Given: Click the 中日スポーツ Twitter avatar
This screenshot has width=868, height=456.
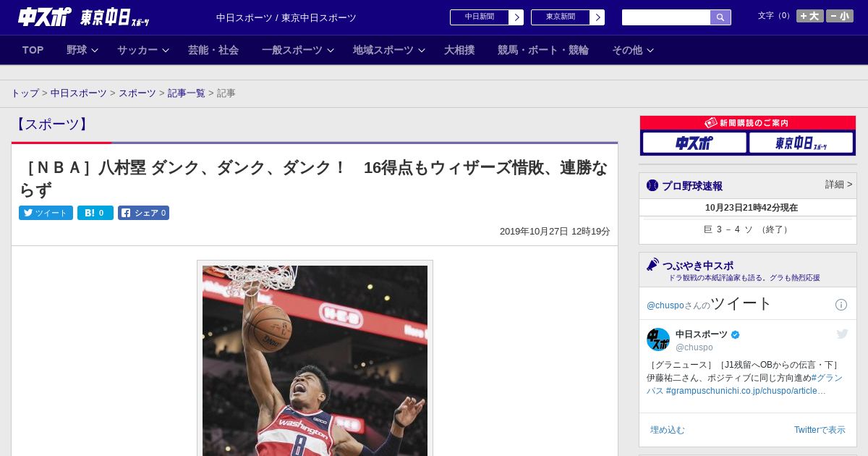Looking at the screenshot, I should [658, 339].
